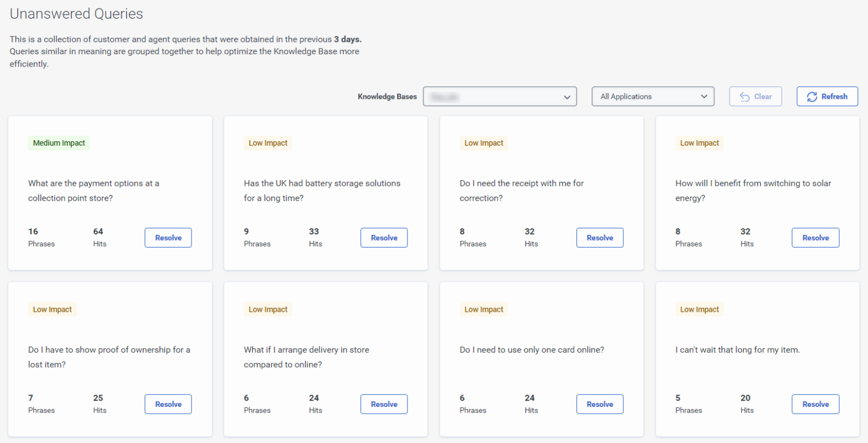Viewport: 868px width, 443px height.
Task: Resolve the solar energy benefits query
Action: [x=815, y=237]
